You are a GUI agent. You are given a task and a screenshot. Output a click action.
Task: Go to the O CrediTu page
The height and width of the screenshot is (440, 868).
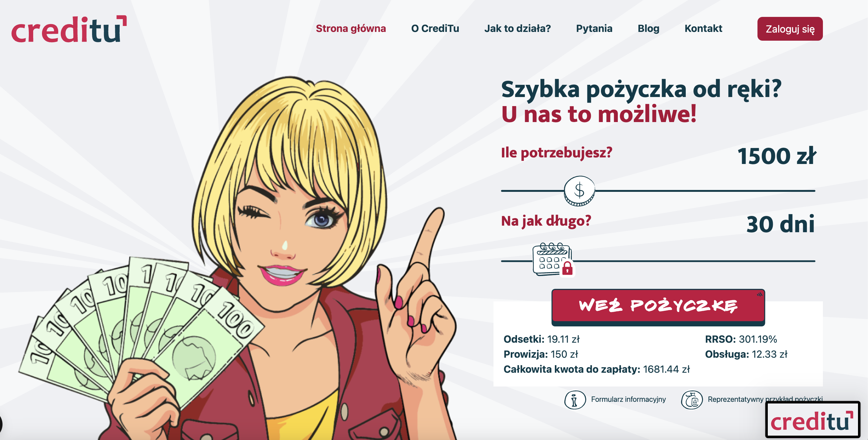pos(435,28)
